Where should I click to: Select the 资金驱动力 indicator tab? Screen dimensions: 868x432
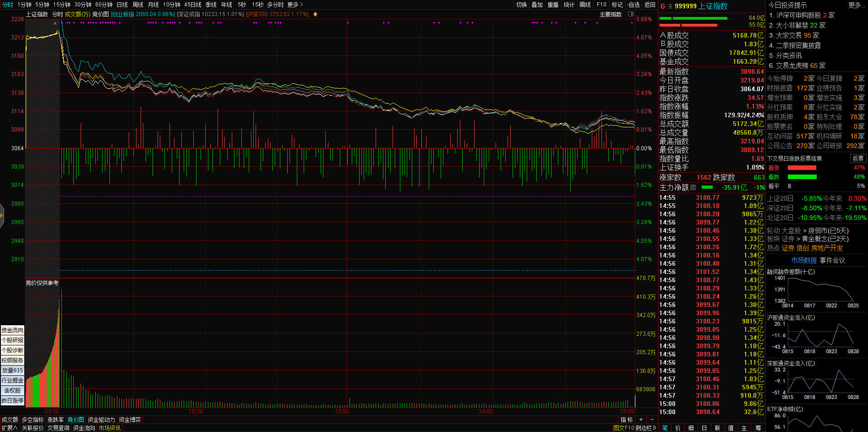click(101, 420)
